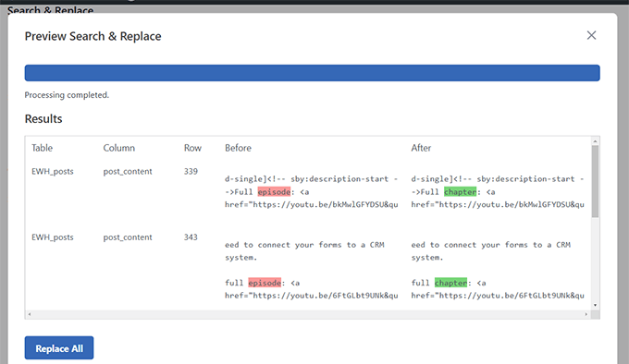Click the After column header
Viewport: 629px width, 364px height.
(421, 148)
